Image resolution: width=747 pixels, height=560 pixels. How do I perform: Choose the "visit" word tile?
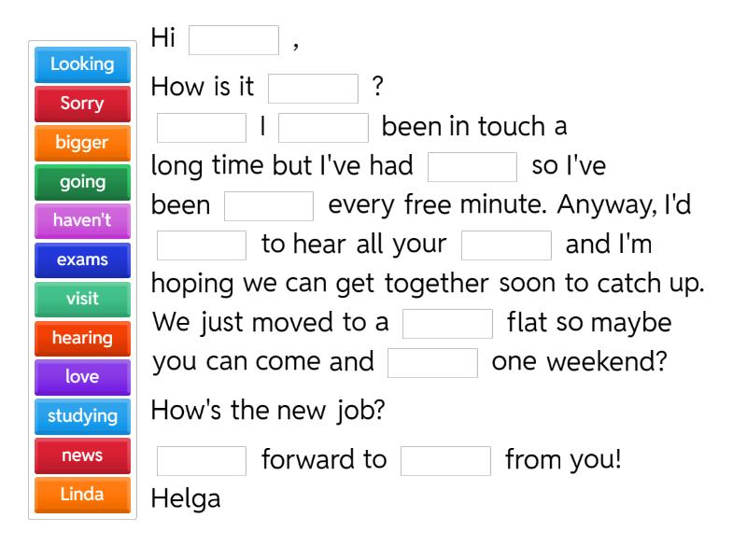81,300
